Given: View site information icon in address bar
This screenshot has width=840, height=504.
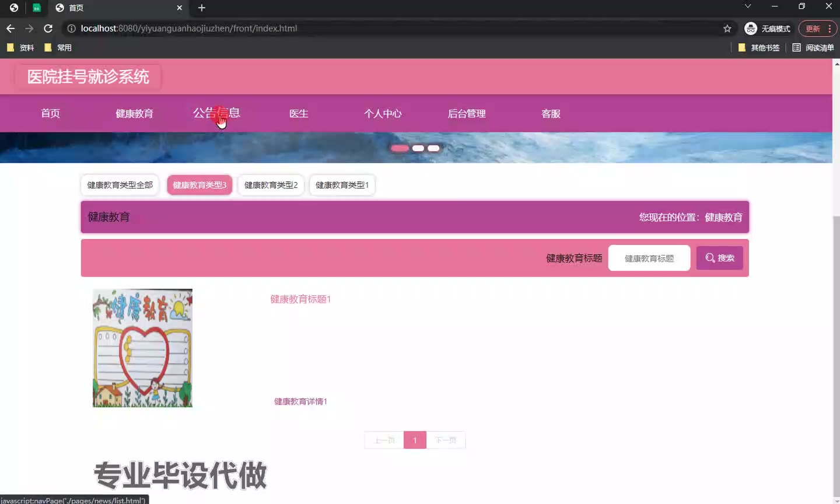Looking at the screenshot, I should (x=71, y=28).
